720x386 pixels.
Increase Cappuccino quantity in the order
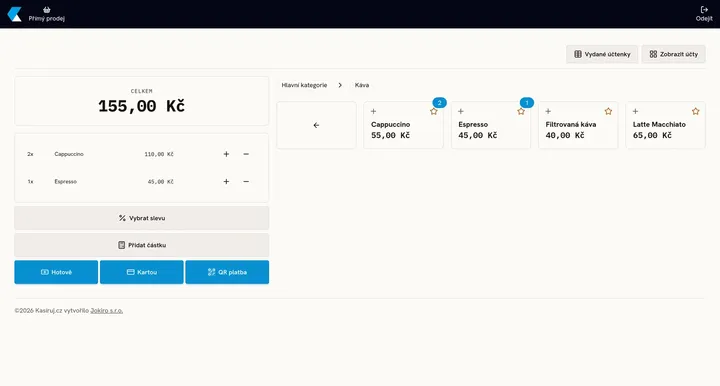226,154
